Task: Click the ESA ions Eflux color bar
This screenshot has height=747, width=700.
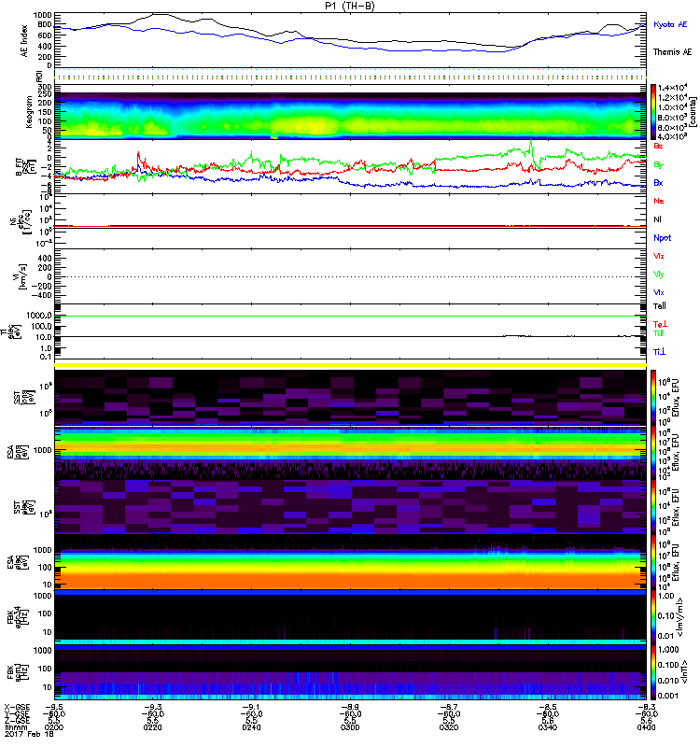Action: click(653, 453)
